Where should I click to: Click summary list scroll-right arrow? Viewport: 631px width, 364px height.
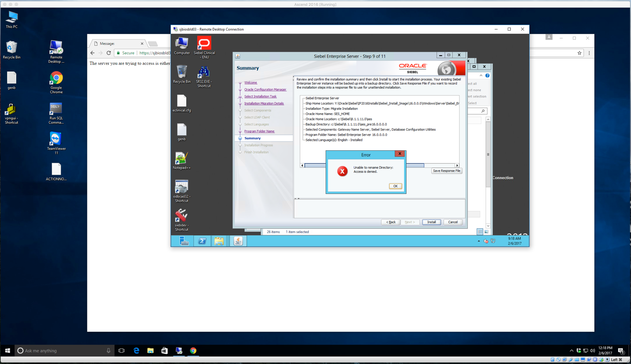click(x=457, y=165)
